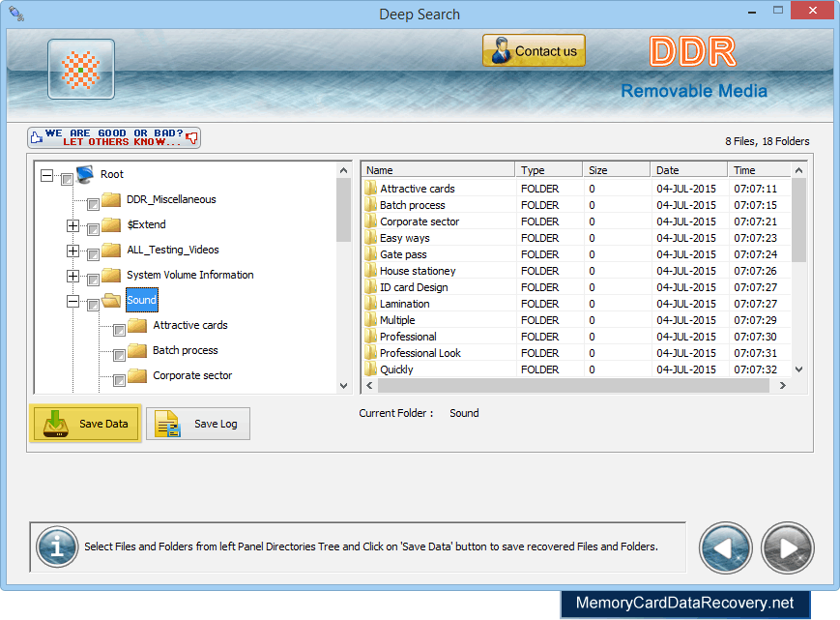Screen dimensions: 840x620
Task: Toggle the Corporate sector checkbox in tree
Action: [x=119, y=380]
